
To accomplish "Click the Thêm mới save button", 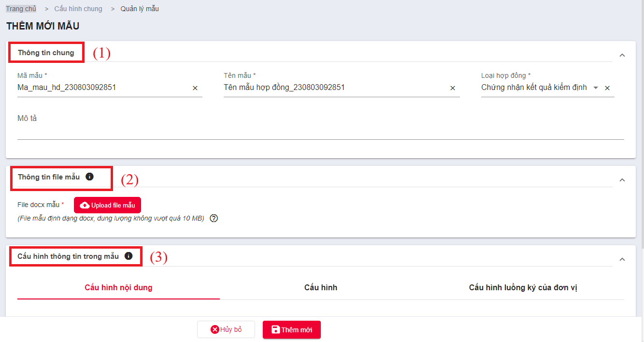I will pyautogui.click(x=292, y=329).
